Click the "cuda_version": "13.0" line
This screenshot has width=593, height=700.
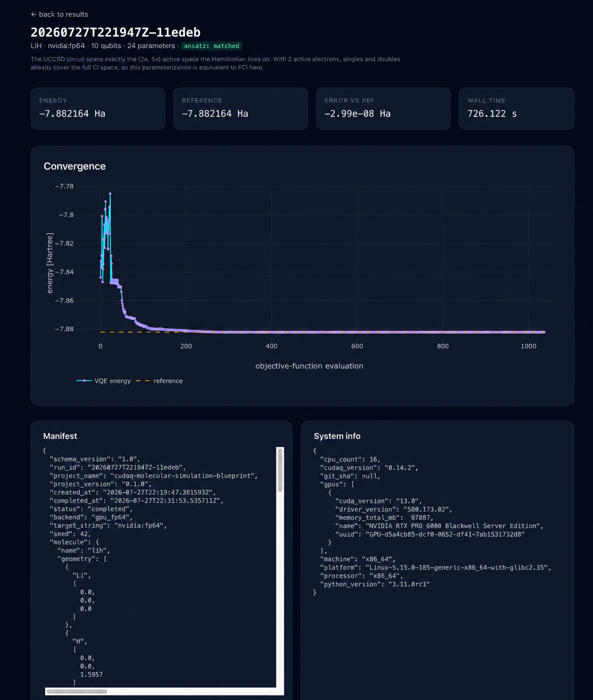tap(379, 501)
